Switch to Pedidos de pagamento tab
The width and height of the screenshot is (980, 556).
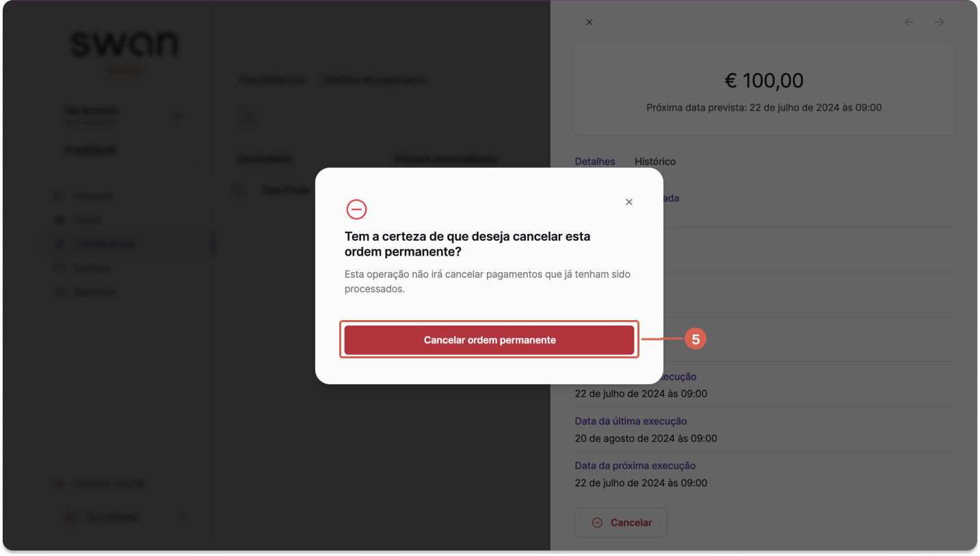pyautogui.click(x=375, y=80)
